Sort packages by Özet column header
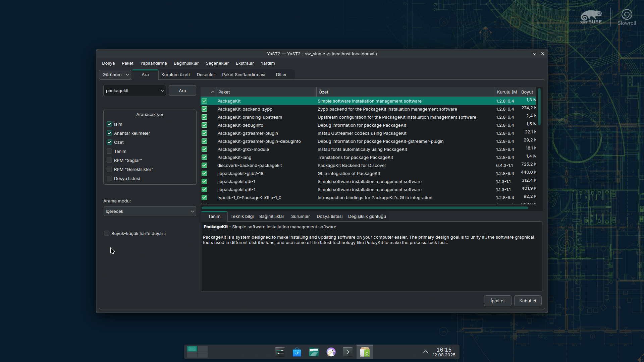Screen dimensions: 644x362 (x=406, y=92)
